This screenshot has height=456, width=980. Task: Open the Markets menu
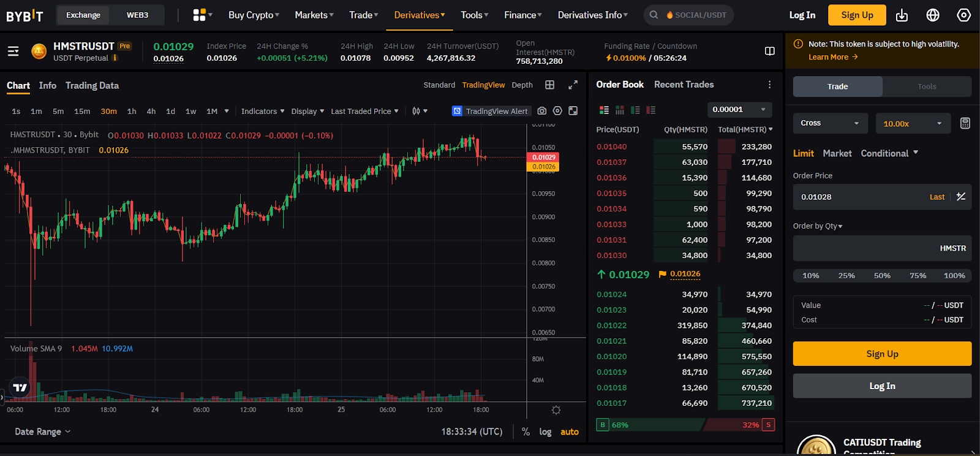314,15
